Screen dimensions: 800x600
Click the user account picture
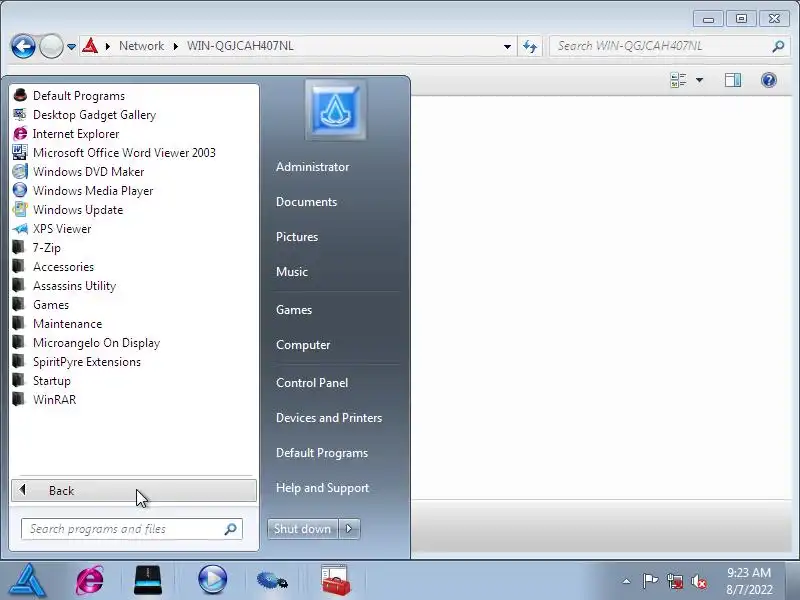pyautogui.click(x=335, y=110)
